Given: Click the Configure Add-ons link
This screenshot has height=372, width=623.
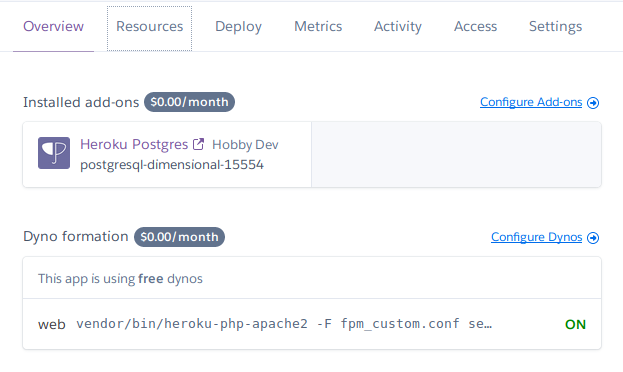Looking at the screenshot, I should (x=531, y=102).
